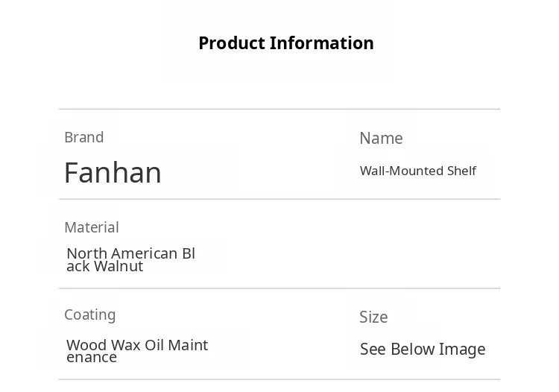Click the Wood Wax Oil Maintenance value
The height and width of the screenshot is (392, 559).
pos(137,350)
